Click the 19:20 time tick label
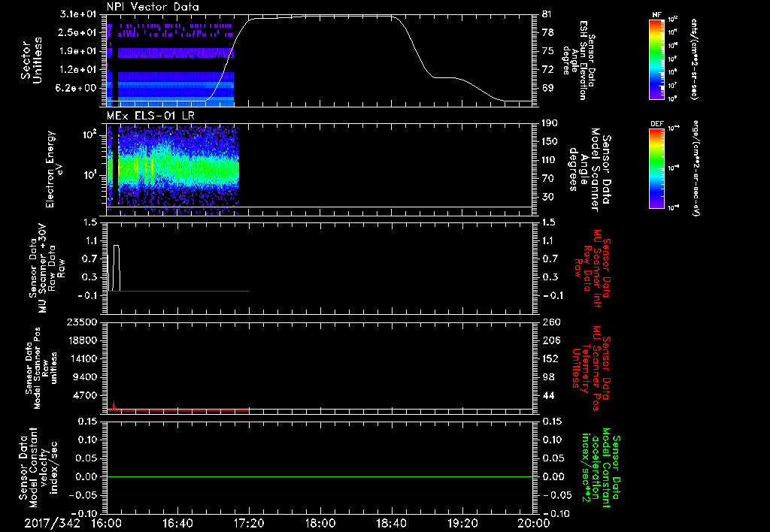Screen dimensions: 770x532 (462, 523)
